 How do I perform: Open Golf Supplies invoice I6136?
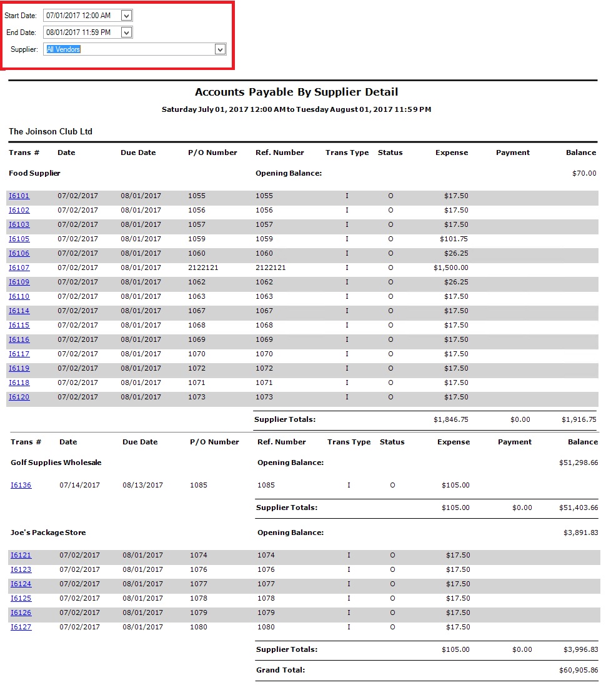click(x=21, y=486)
